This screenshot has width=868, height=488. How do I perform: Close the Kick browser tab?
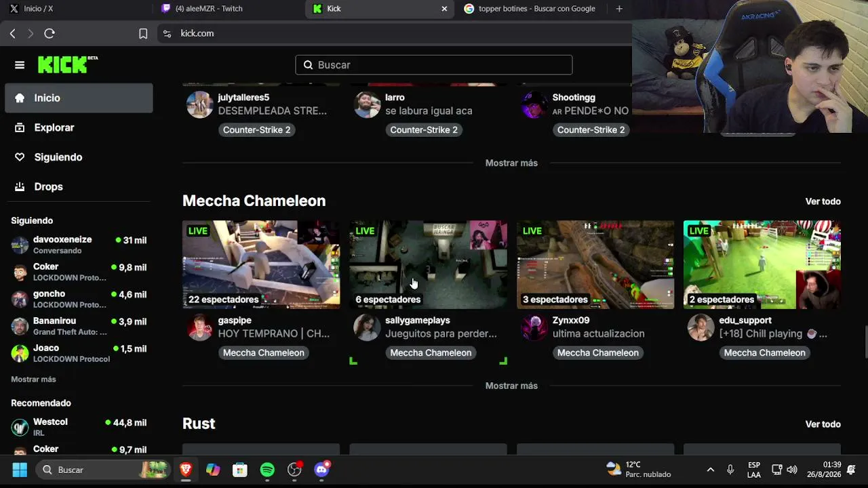click(x=444, y=9)
